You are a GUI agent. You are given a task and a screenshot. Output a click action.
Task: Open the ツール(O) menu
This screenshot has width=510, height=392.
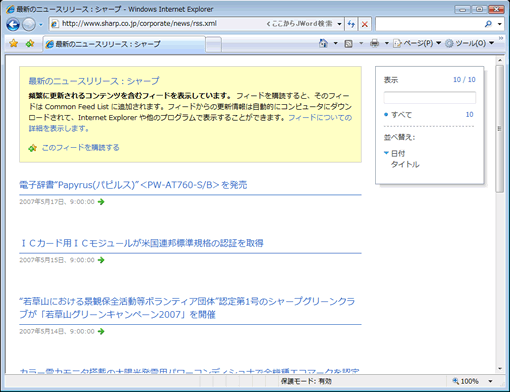470,43
